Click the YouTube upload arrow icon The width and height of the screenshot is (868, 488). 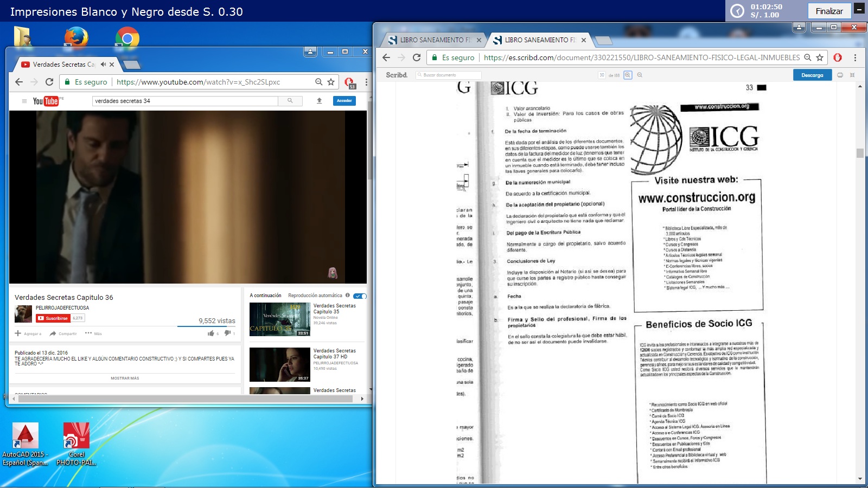(x=320, y=101)
